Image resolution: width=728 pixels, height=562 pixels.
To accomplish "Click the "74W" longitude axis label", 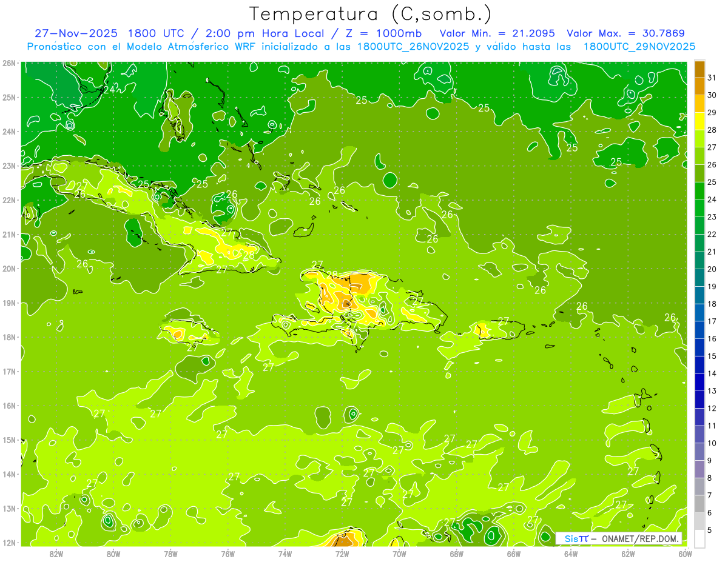I will coord(285,554).
